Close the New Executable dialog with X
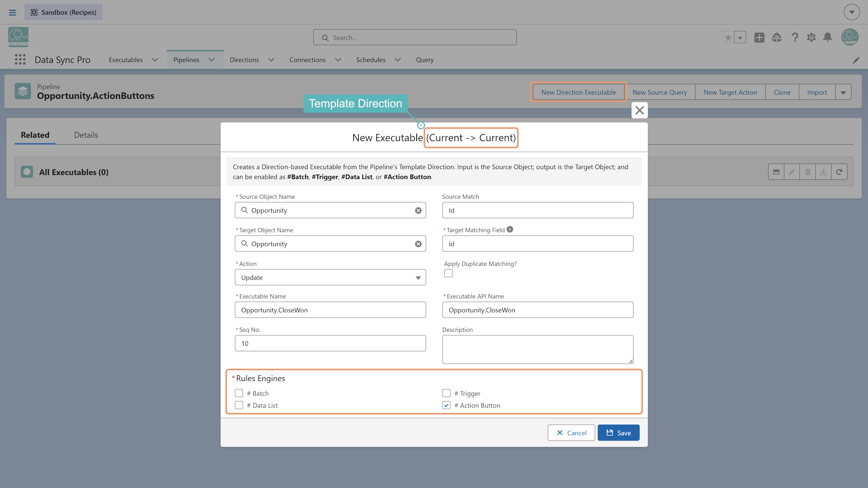Image resolution: width=868 pixels, height=488 pixels. click(639, 110)
